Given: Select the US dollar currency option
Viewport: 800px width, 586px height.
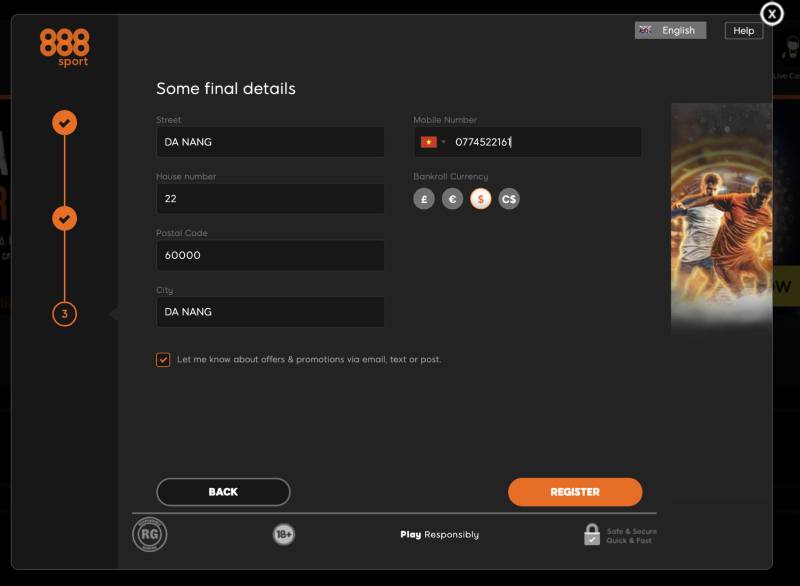Looking at the screenshot, I should [x=481, y=199].
